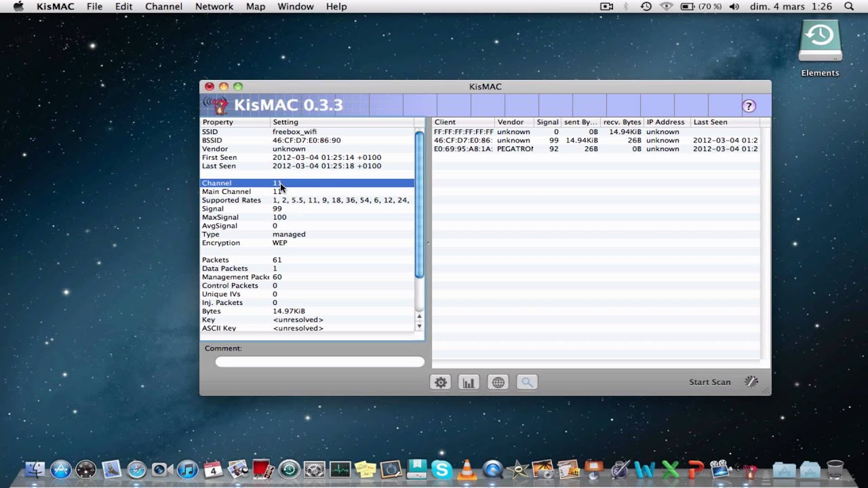
Task: Click the properties list scrollbar thumb
Action: (419, 205)
